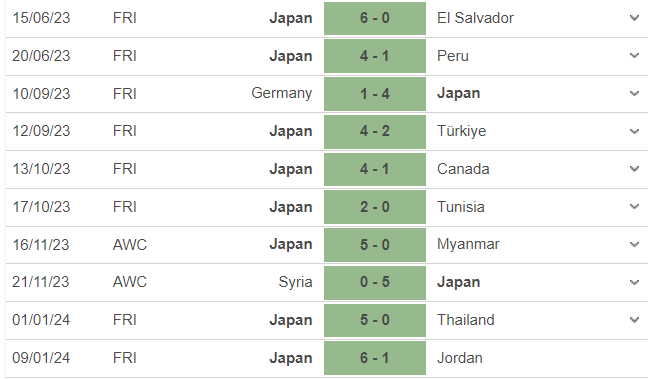The image size is (648, 379).
Task: Expand details for the Japan vs Peru match
Action: coord(634,55)
